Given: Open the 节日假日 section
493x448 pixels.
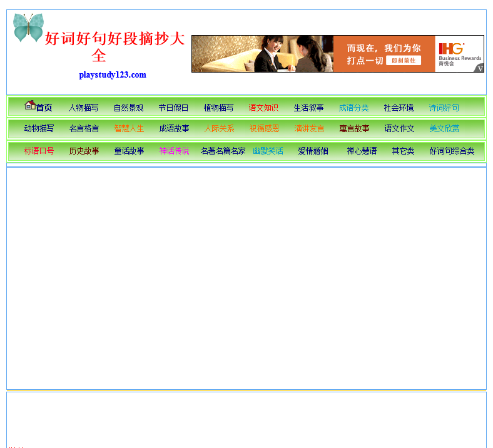Looking at the screenshot, I should coord(173,108).
